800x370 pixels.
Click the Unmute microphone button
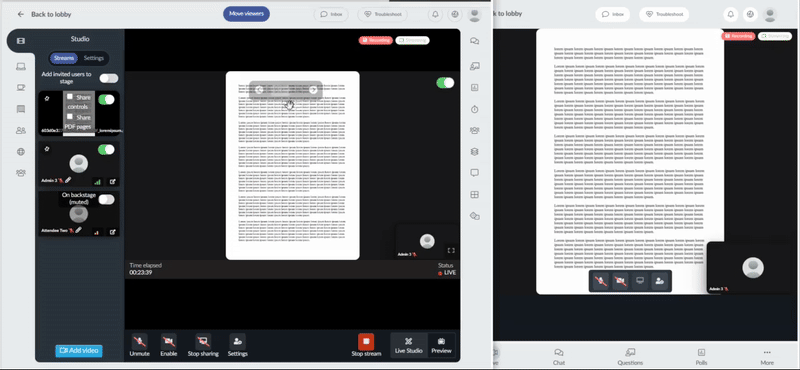[139, 346]
